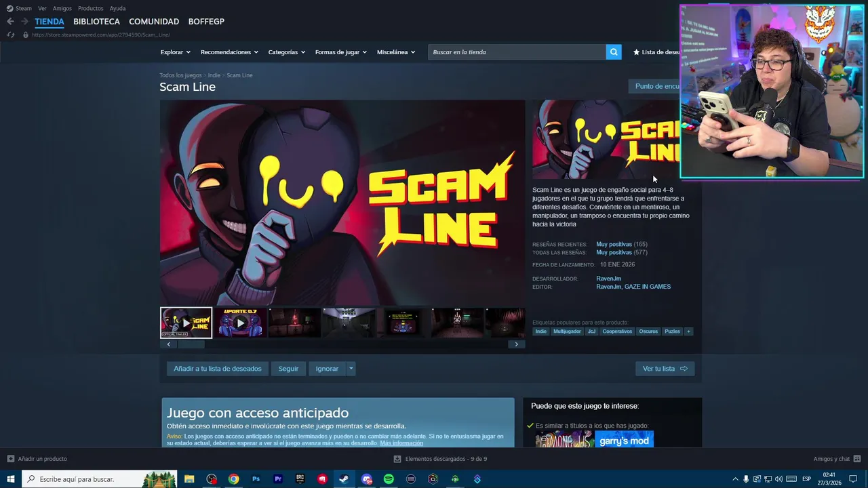This screenshot has width=868, height=488.
Task: Open the RavenJm developer link
Action: coord(608,279)
